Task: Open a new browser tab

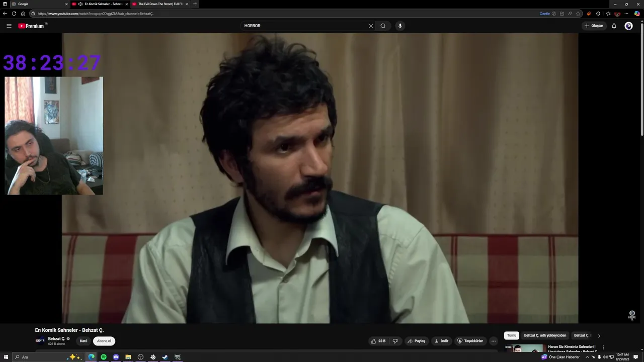Action: tap(195, 4)
